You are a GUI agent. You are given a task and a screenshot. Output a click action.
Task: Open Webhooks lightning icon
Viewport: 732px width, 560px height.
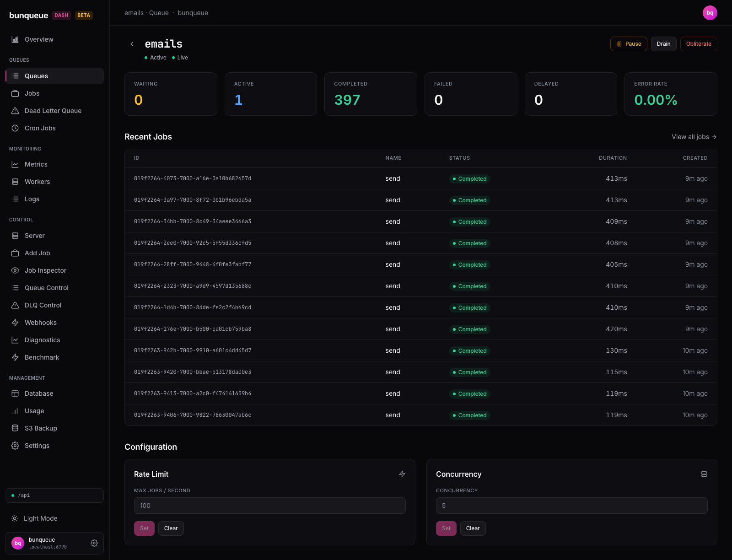pos(15,323)
